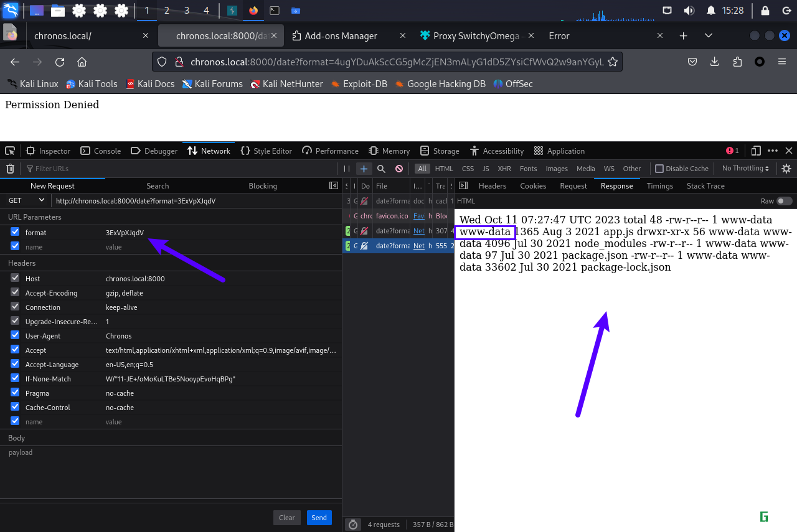Click the Filter URLs field
The image size is (797, 532).
[x=181, y=169]
